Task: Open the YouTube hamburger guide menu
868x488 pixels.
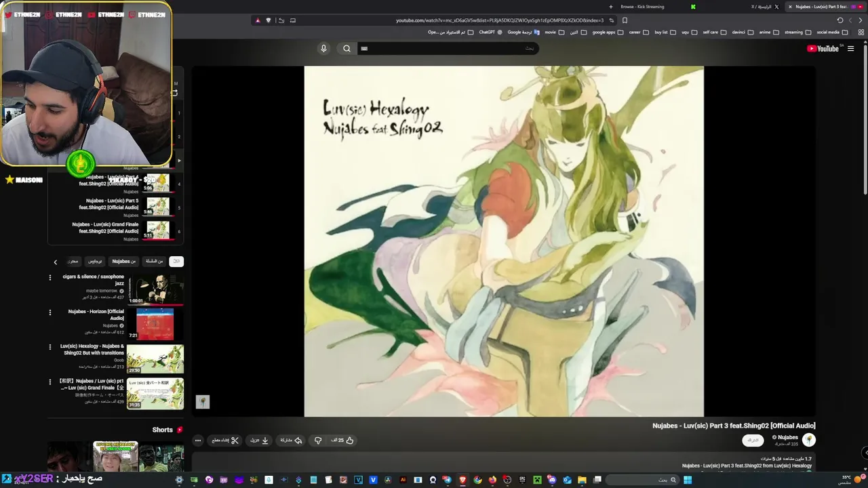Action: (x=851, y=48)
